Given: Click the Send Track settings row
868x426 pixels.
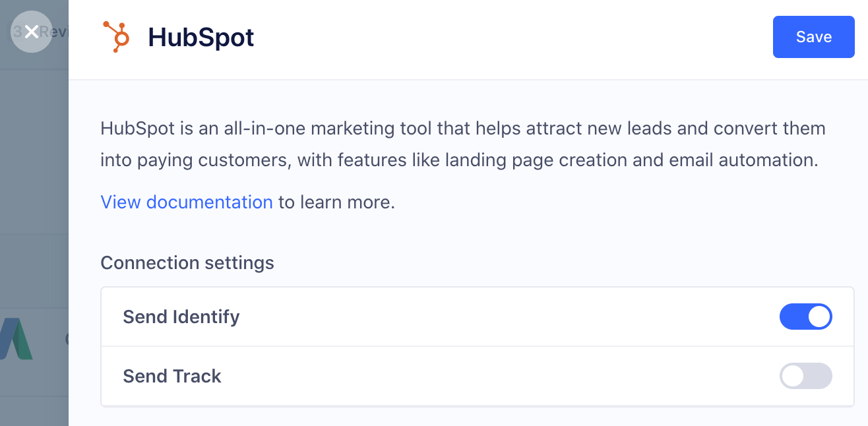Looking at the screenshot, I should coord(462,376).
